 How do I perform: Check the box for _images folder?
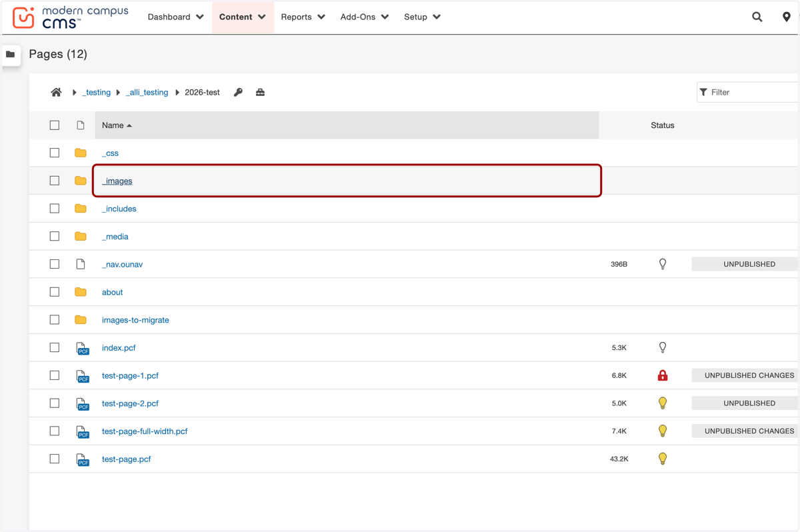click(x=55, y=181)
